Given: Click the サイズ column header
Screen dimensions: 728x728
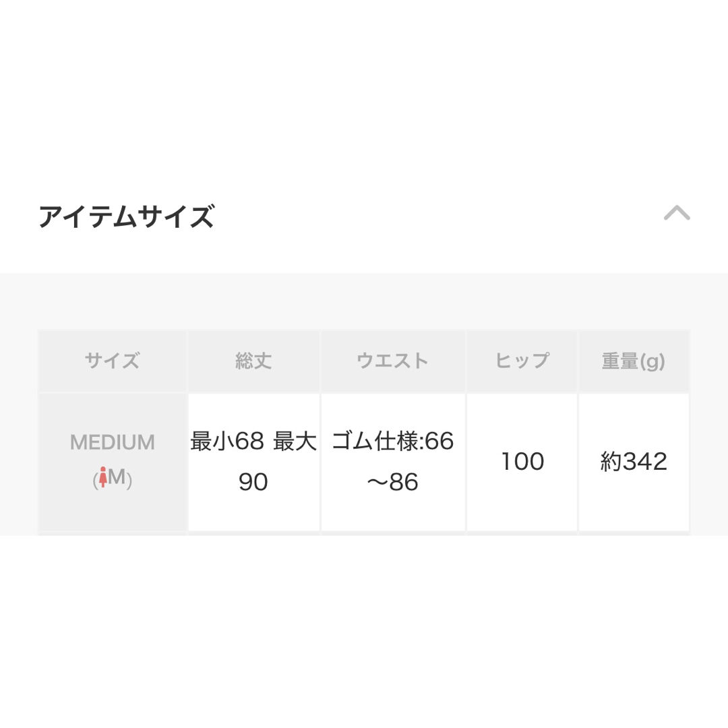Looking at the screenshot, I should pos(113,361).
